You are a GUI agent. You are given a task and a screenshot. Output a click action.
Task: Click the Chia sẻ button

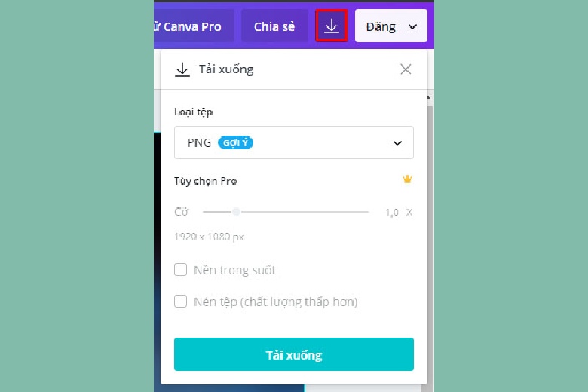274,26
